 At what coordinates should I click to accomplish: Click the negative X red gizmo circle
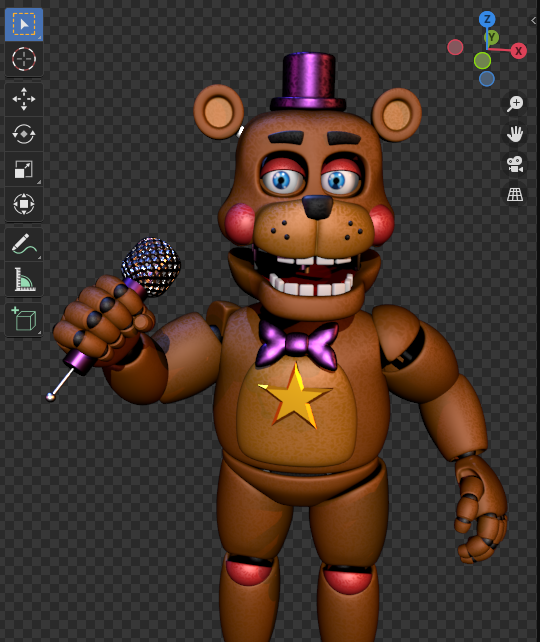(455, 47)
